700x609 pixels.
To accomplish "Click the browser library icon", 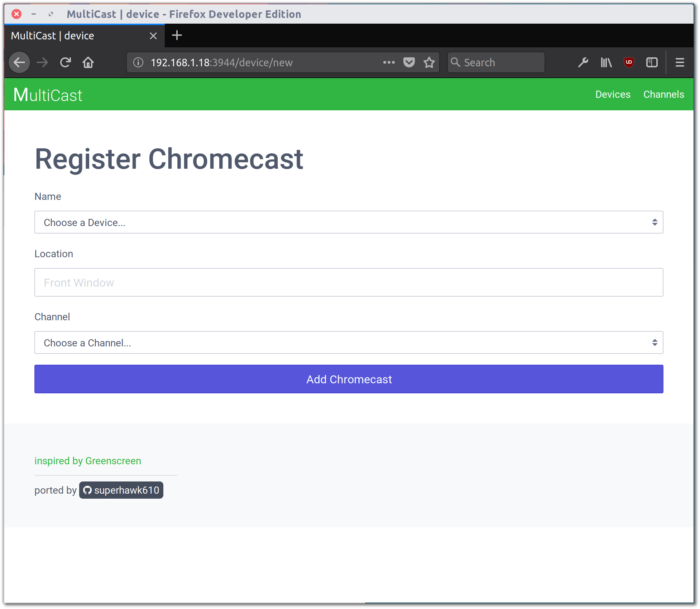I will 607,62.
